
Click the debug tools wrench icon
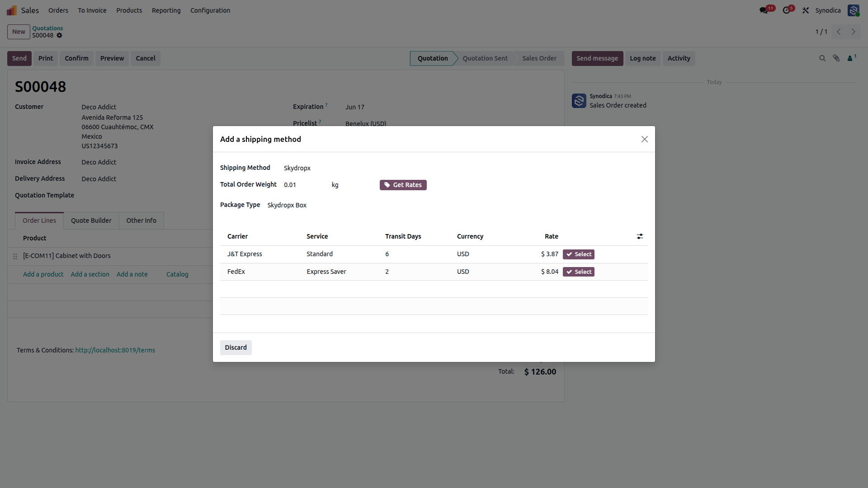coord(806,10)
